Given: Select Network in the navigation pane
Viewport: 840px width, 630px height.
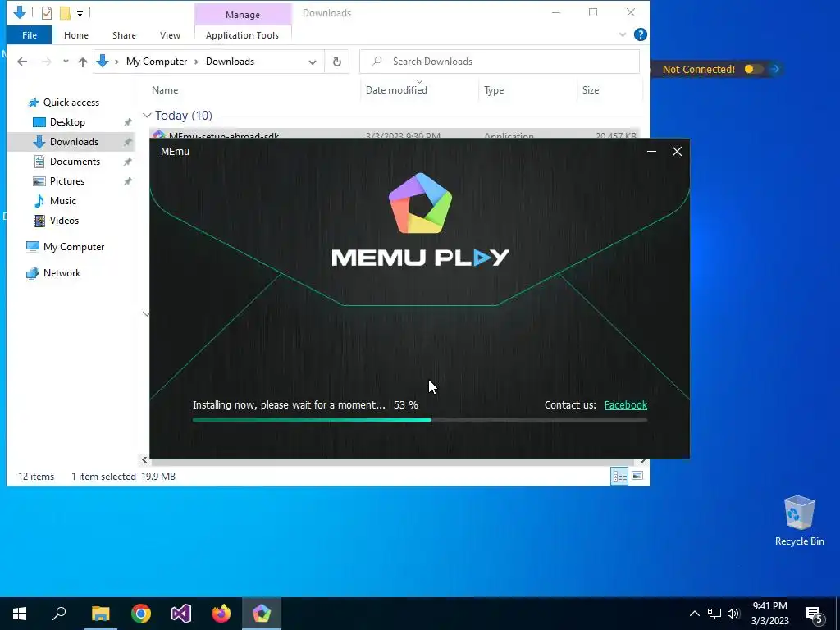Looking at the screenshot, I should [x=62, y=273].
